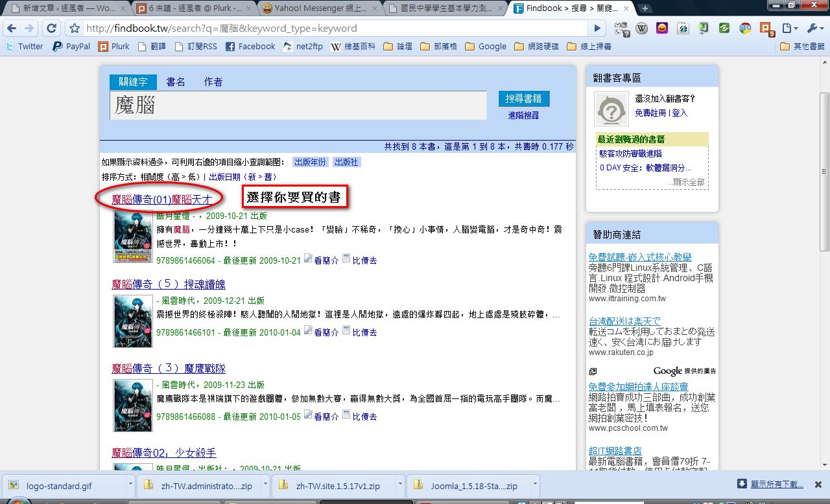The width and height of the screenshot is (830, 504).
Task: Open the 台灣配送は楽天で sponsor link
Action: (624, 321)
